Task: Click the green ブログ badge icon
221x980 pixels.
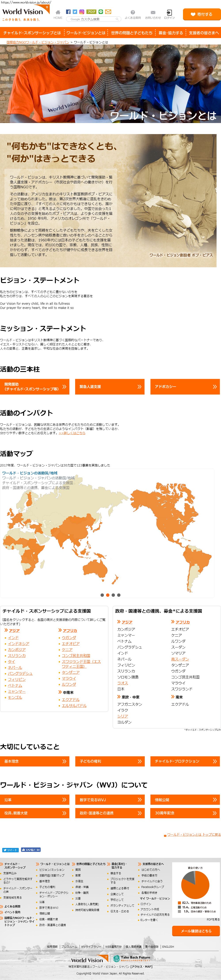Action: [x=91, y=12]
